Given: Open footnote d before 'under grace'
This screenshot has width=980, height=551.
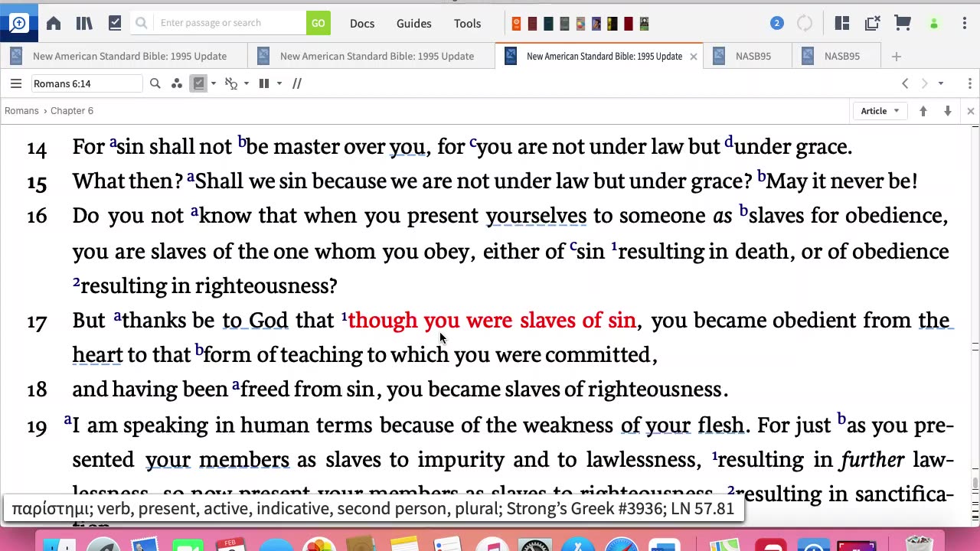Looking at the screenshot, I should tap(729, 142).
